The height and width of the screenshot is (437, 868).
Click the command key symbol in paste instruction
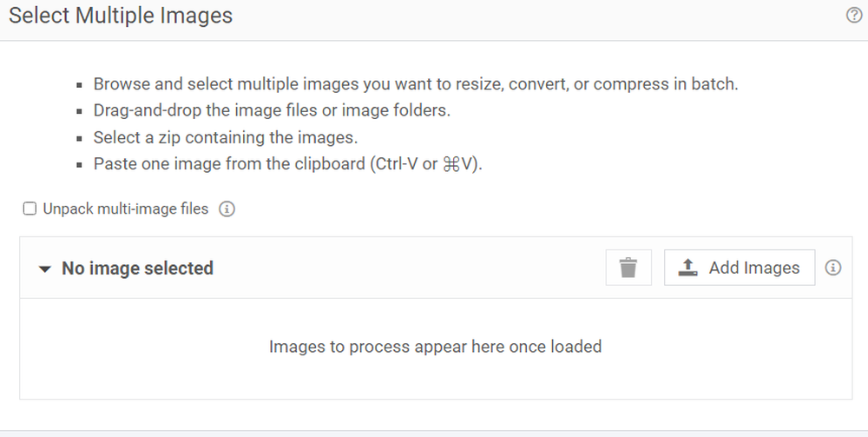[451, 164]
